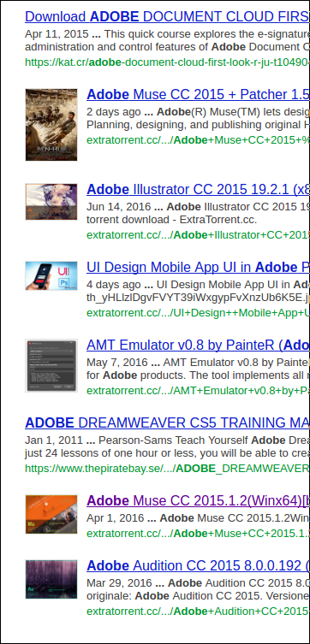Screen dimensions: 310x644
Task: Click the extratorrent.cc Adobe+Illustrator+CC green URL
Action: 198,235
